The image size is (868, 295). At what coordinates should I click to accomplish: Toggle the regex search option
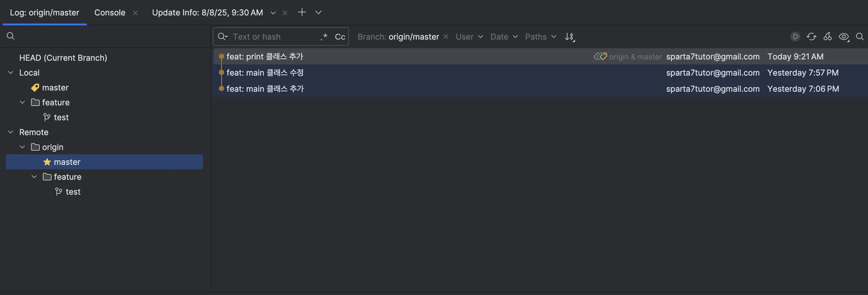coord(324,37)
